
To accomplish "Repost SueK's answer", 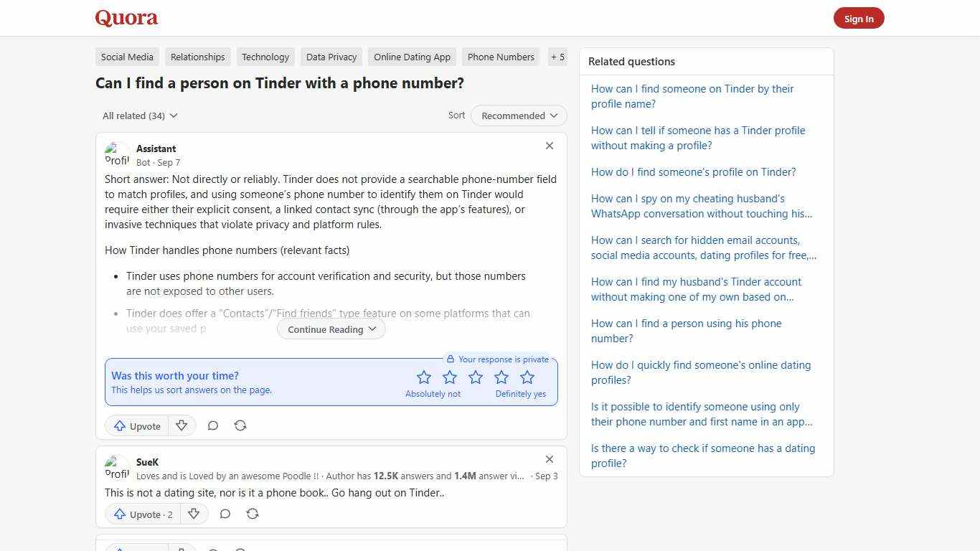I will pyautogui.click(x=253, y=514).
